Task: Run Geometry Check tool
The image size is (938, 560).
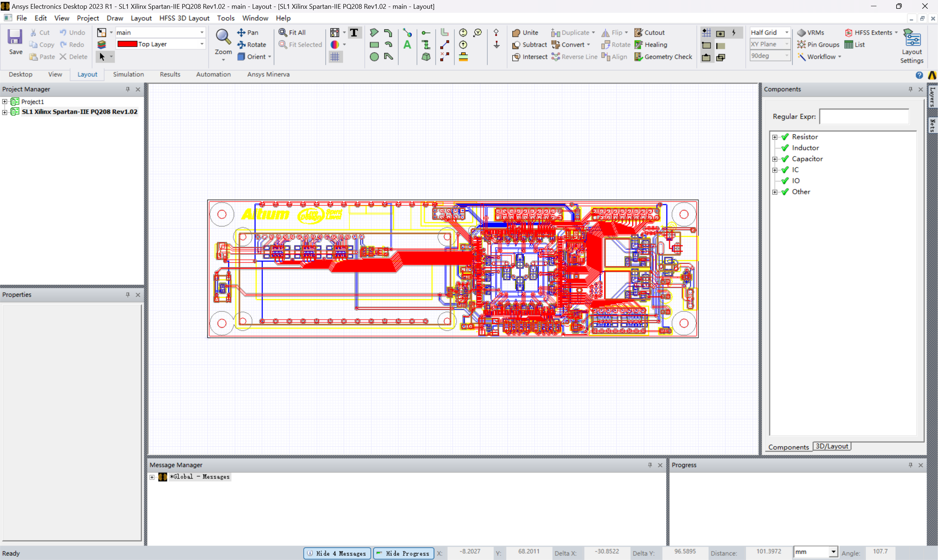Action: [x=664, y=57]
